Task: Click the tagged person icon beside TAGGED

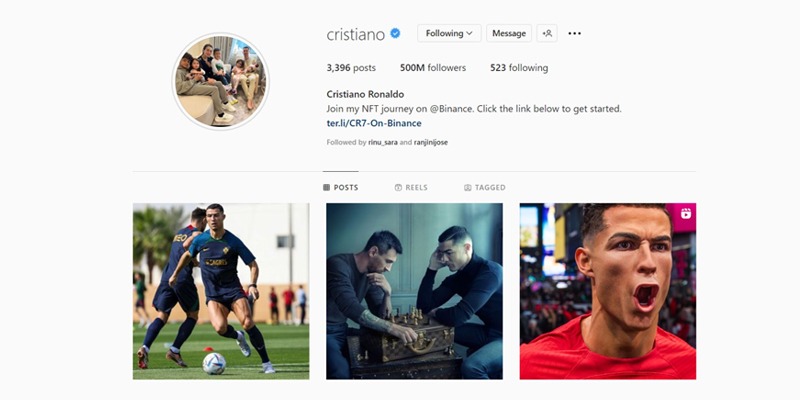Action: 467,187
